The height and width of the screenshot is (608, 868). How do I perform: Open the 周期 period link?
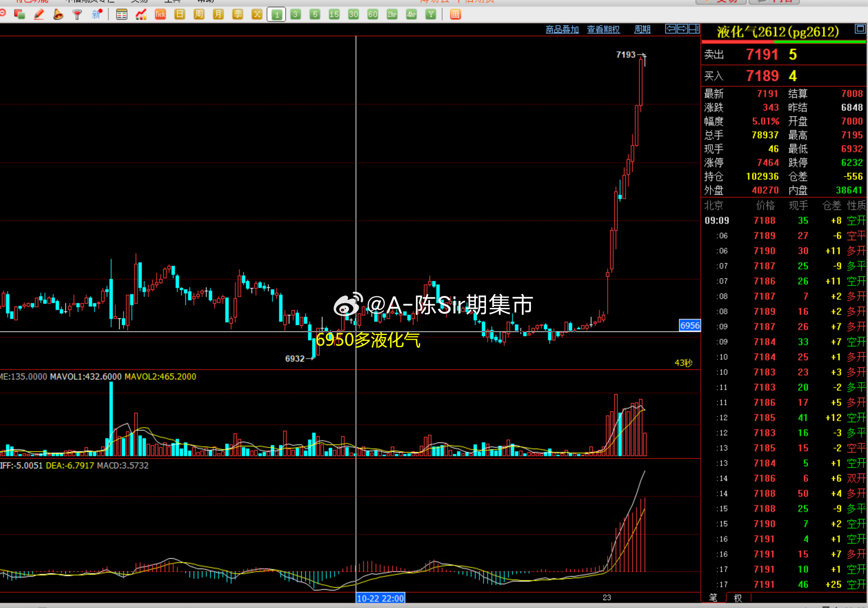point(642,29)
